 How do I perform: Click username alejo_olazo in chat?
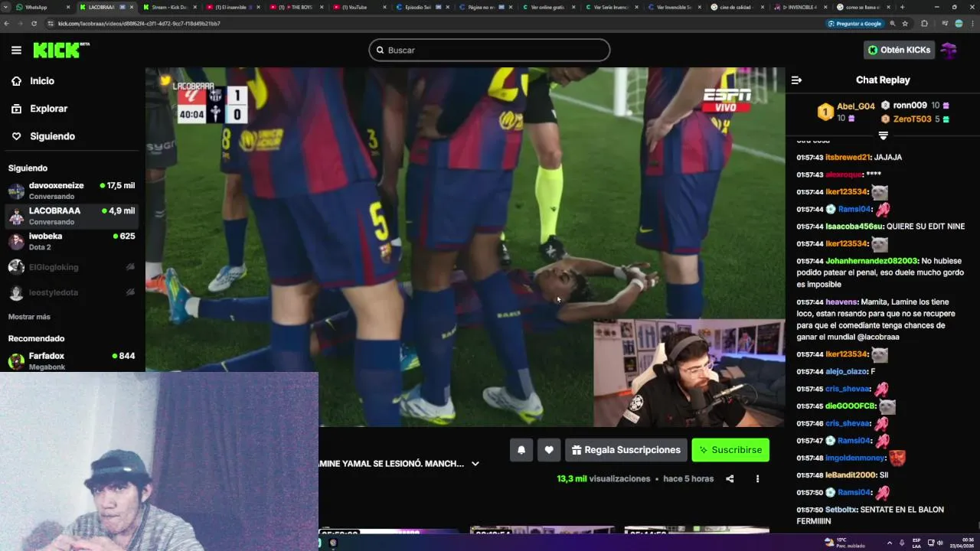846,372
